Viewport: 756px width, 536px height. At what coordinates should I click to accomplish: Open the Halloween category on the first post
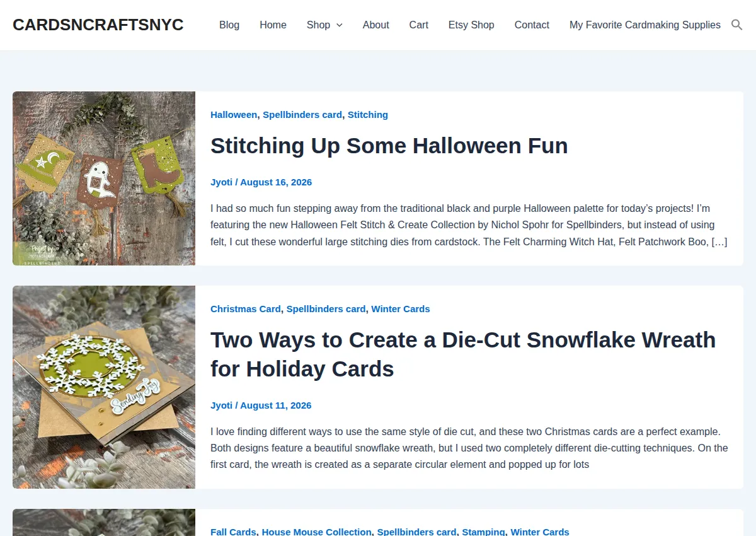(x=234, y=115)
